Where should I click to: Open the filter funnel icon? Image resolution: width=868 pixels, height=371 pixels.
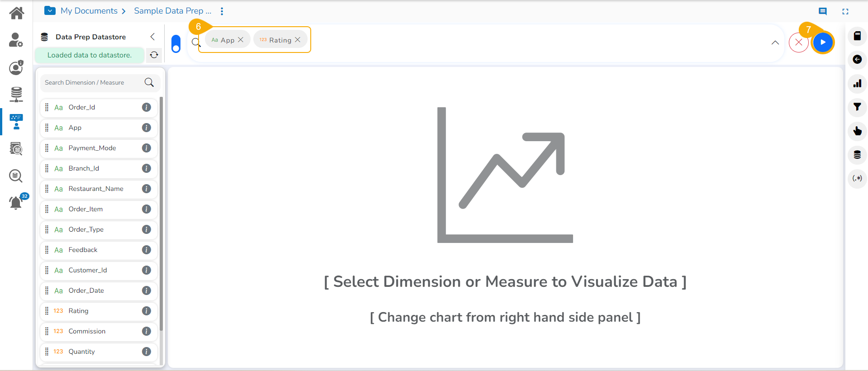(857, 107)
